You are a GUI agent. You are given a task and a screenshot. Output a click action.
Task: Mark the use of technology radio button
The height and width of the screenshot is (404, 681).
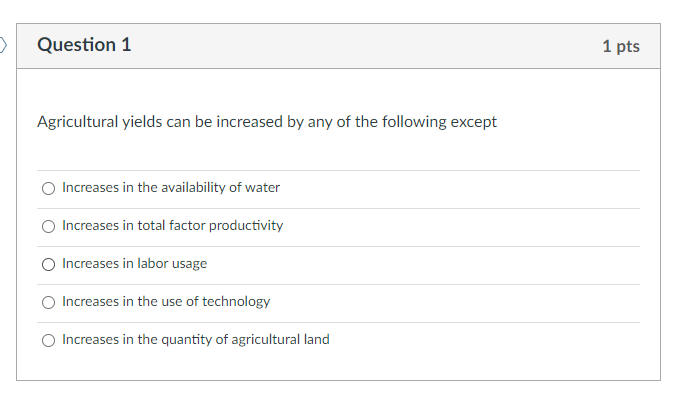tap(48, 302)
